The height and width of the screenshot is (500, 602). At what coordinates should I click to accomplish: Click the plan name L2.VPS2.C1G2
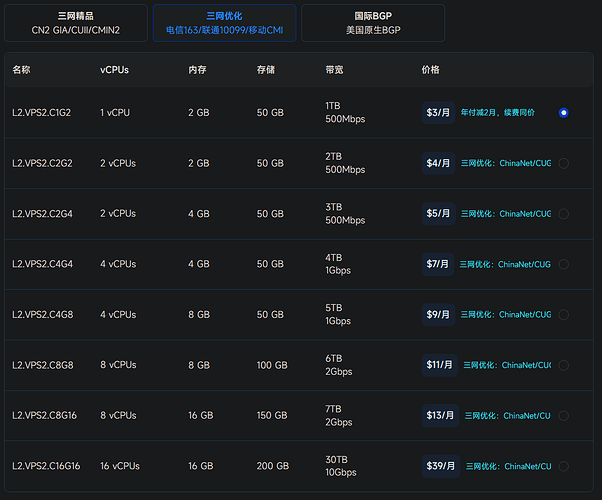pos(41,113)
